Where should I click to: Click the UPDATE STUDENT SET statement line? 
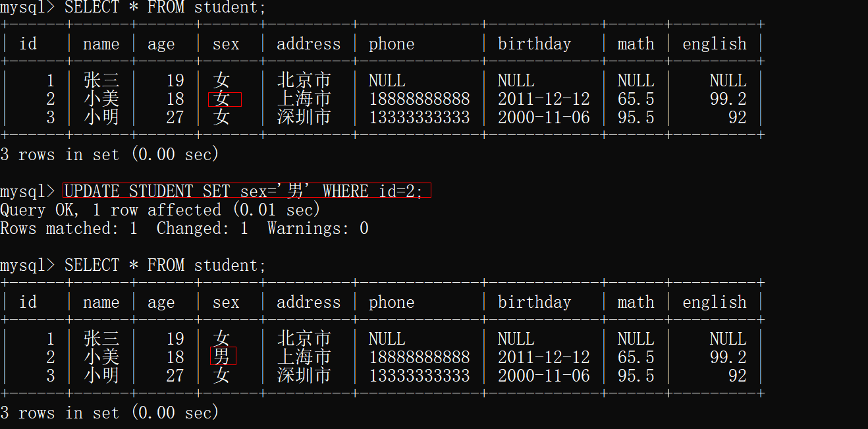click(x=247, y=191)
